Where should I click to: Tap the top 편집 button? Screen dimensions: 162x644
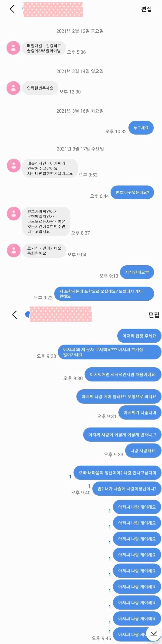146,9
